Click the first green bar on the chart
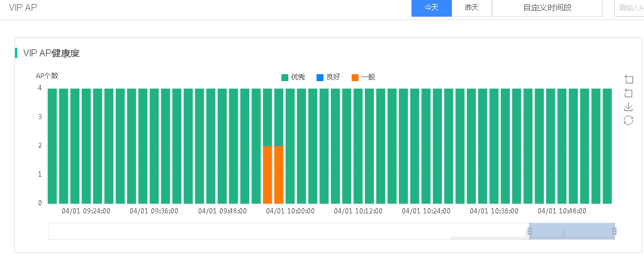 pyautogui.click(x=52, y=146)
